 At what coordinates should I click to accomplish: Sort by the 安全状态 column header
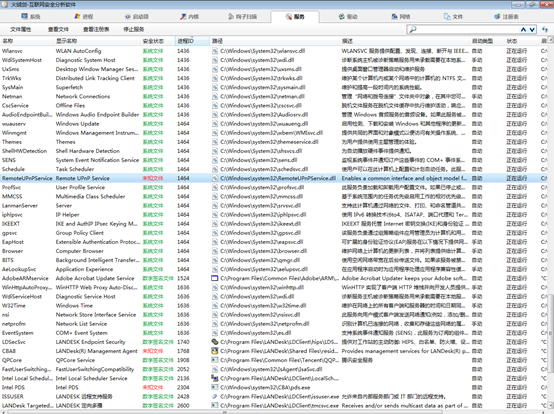pos(158,41)
